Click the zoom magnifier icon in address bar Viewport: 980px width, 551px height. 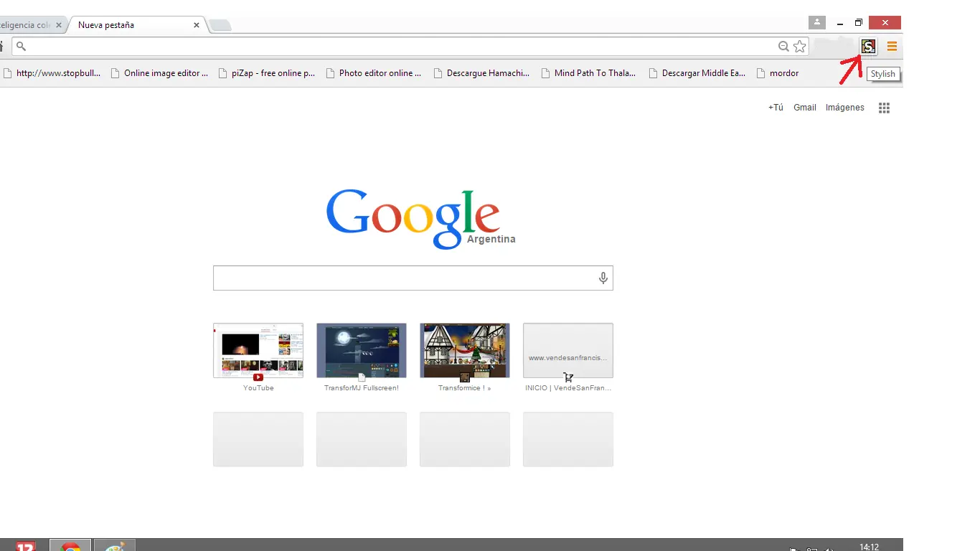point(783,47)
